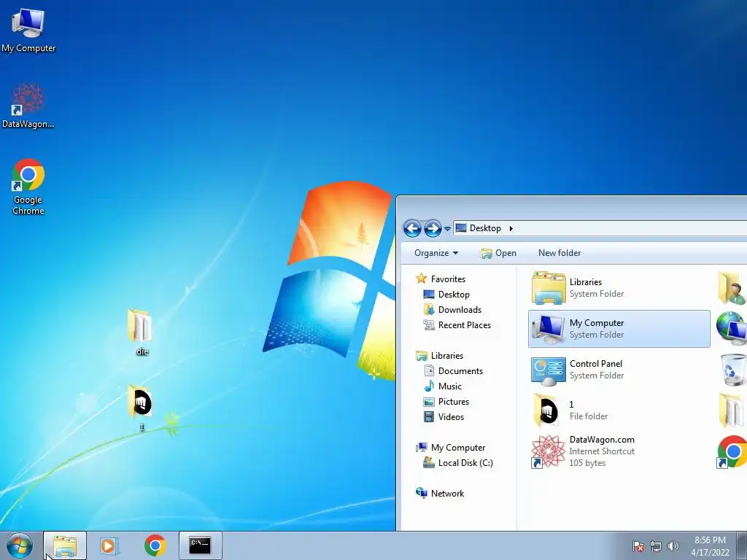Launch Windows Media Player from taskbar

coord(109,545)
